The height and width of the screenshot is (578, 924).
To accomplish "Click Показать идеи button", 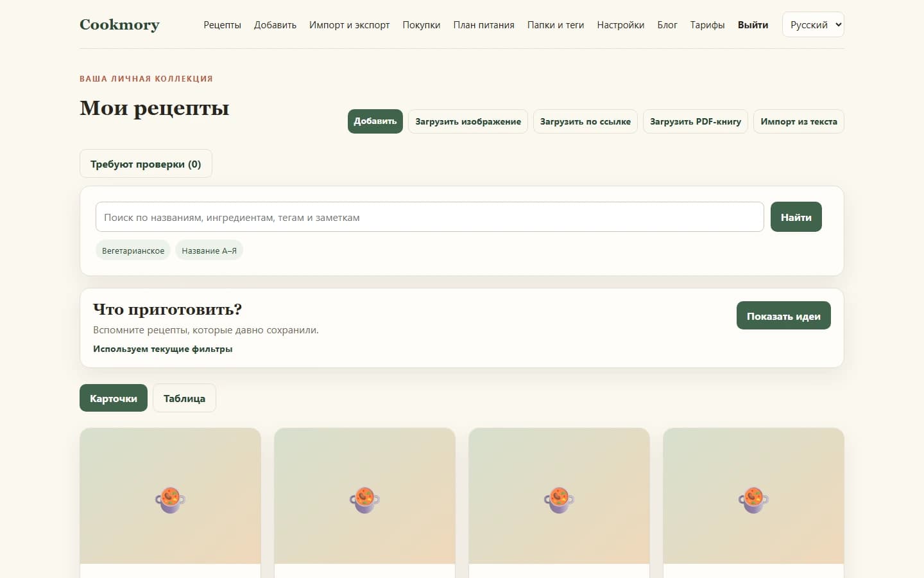I will point(783,315).
